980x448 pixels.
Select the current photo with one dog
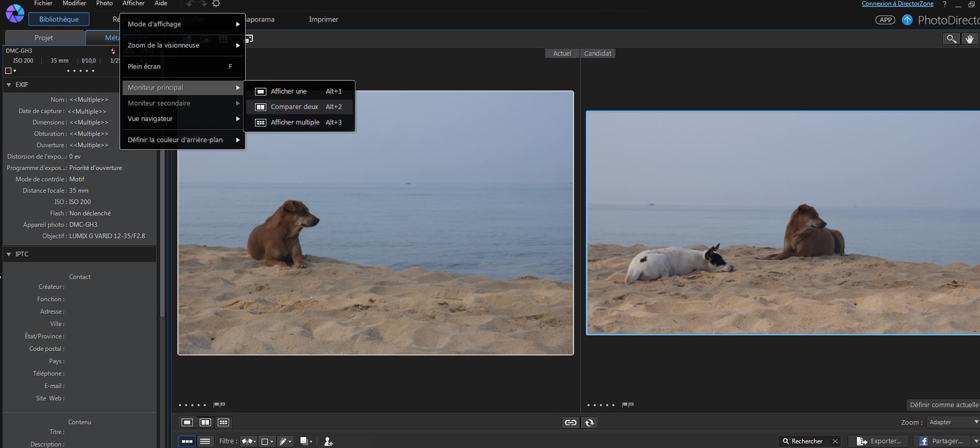[x=375, y=223]
